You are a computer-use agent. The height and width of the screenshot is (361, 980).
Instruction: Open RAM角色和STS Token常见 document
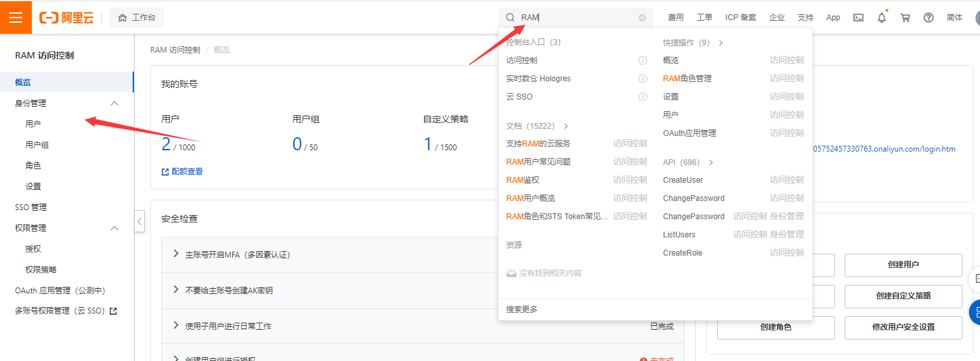click(557, 217)
